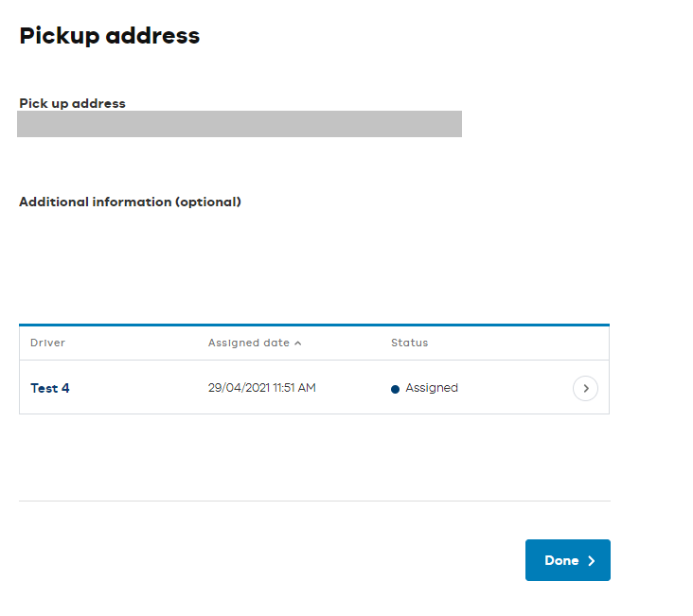The height and width of the screenshot is (616, 693).
Task: Click the arrow icon inside Done button
Action: point(592,561)
